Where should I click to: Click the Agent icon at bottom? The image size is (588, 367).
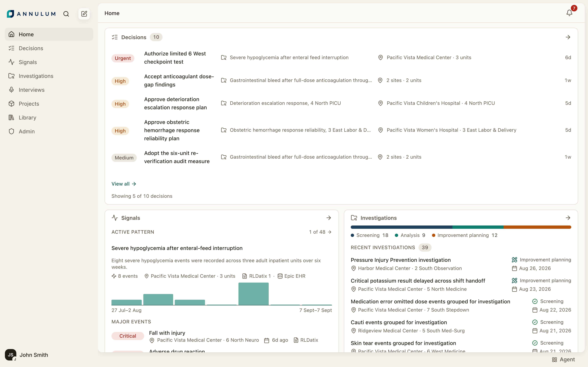pyautogui.click(x=563, y=360)
